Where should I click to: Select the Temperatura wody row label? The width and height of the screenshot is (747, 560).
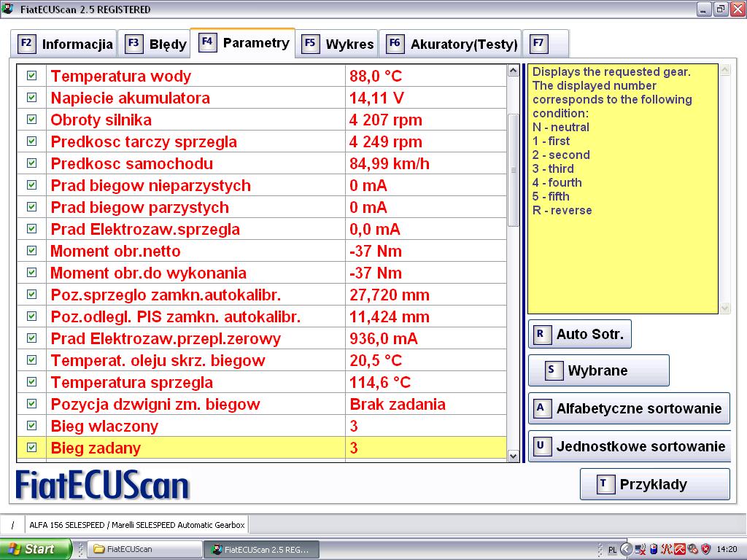121,76
